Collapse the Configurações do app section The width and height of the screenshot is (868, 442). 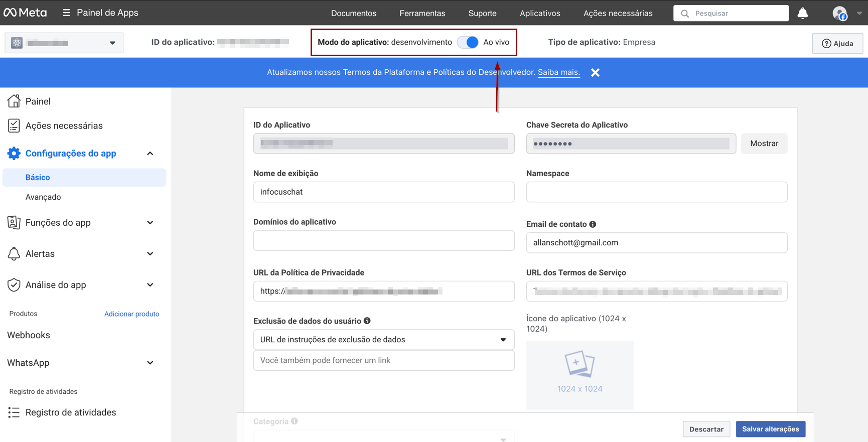tap(150, 154)
